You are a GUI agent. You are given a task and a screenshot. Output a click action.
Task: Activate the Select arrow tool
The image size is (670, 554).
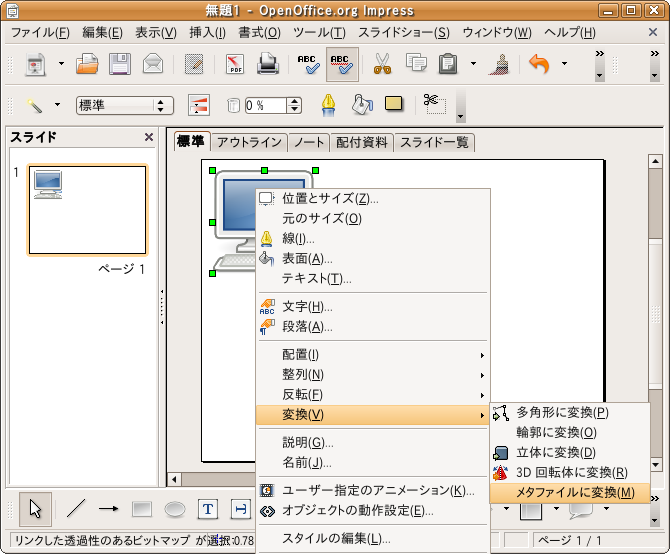tap(35, 509)
